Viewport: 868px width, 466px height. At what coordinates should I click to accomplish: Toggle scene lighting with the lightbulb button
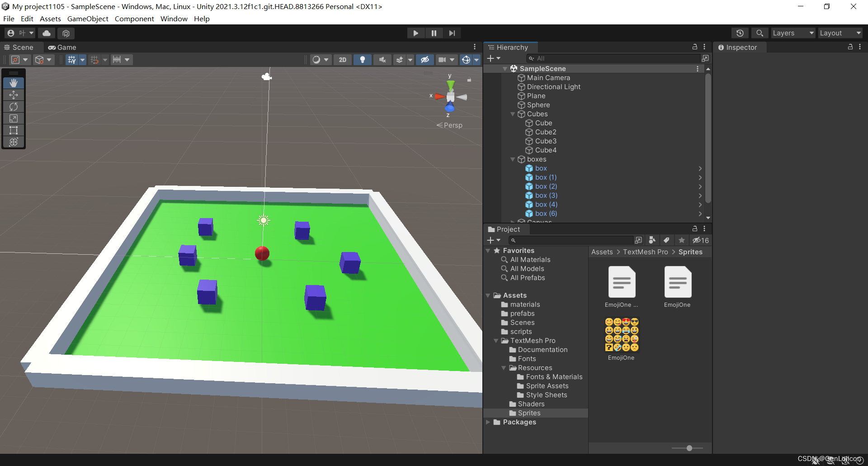point(362,59)
